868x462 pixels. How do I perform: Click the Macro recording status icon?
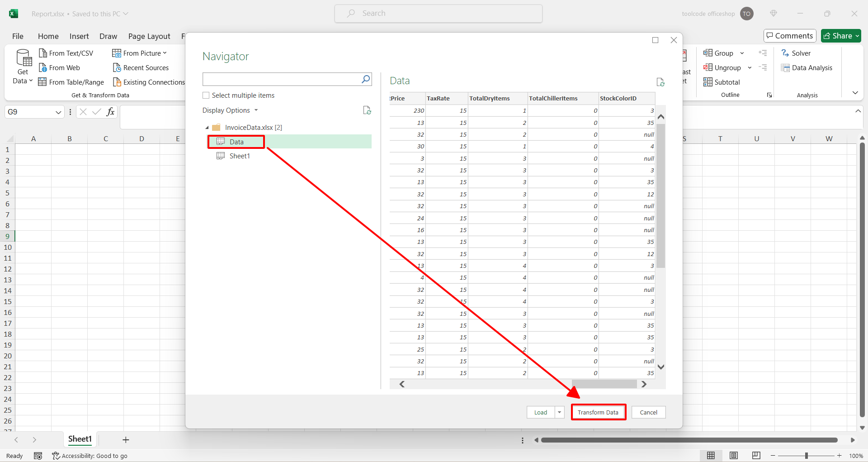coord(38,456)
